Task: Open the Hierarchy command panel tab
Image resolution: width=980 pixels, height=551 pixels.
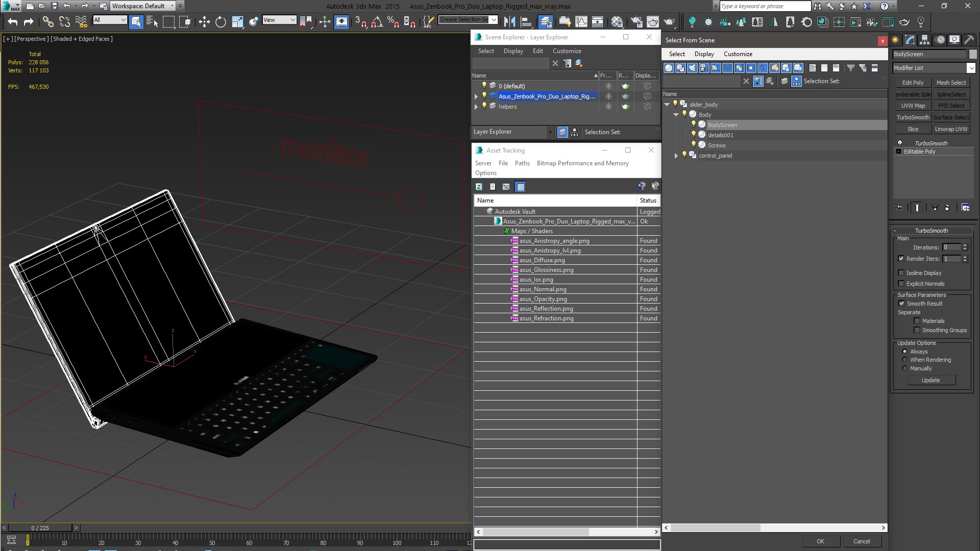Action: point(925,40)
